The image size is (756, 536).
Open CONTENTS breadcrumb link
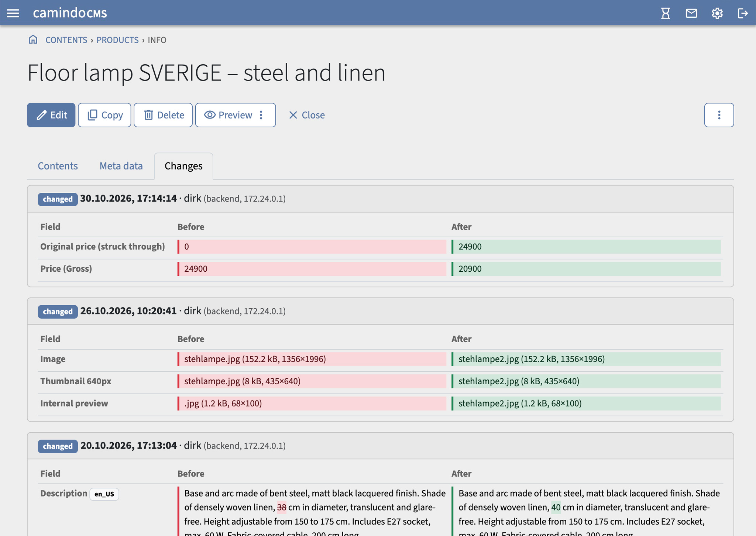coord(66,40)
